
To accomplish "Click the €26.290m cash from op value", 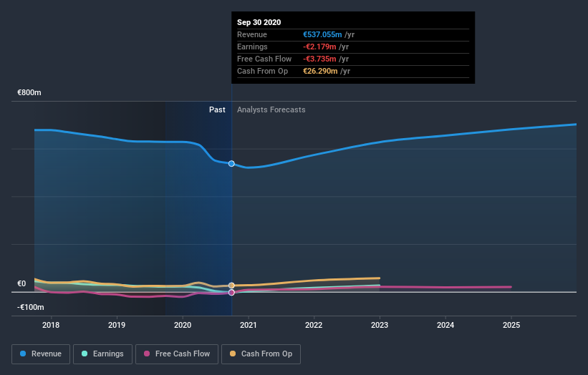I will 320,71.
